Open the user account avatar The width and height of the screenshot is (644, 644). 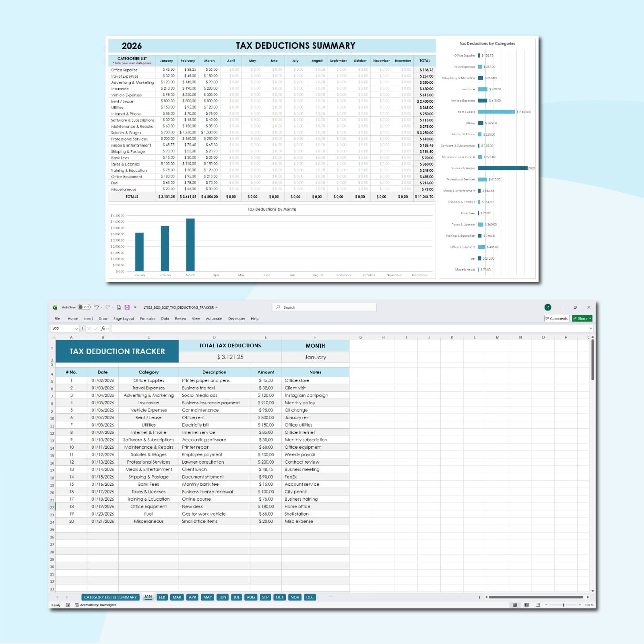coord(547,307)
